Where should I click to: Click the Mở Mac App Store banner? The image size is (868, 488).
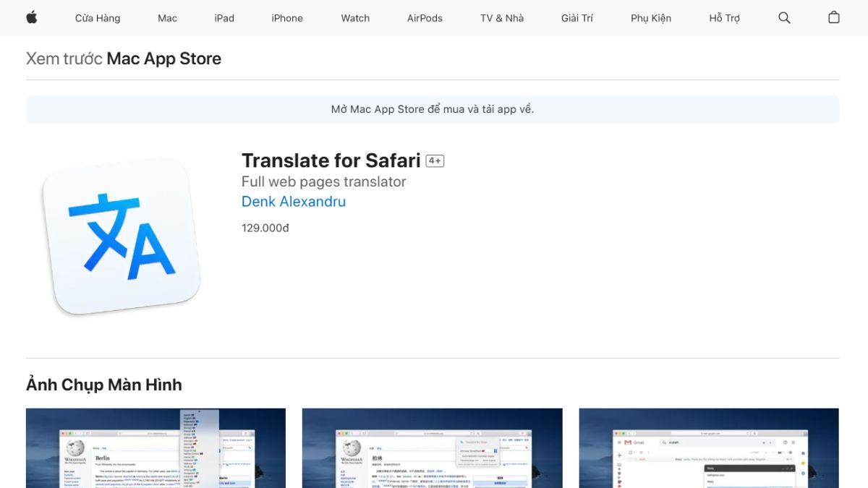tap(433, 109)
